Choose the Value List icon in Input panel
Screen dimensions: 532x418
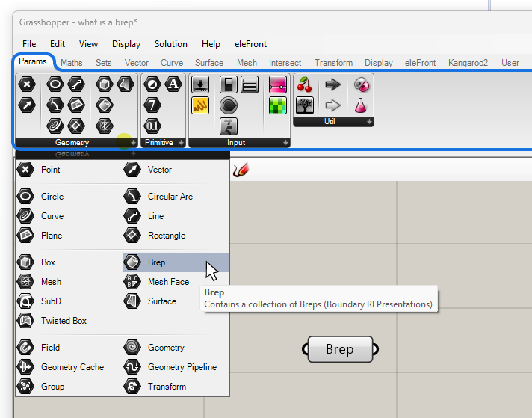250,84
